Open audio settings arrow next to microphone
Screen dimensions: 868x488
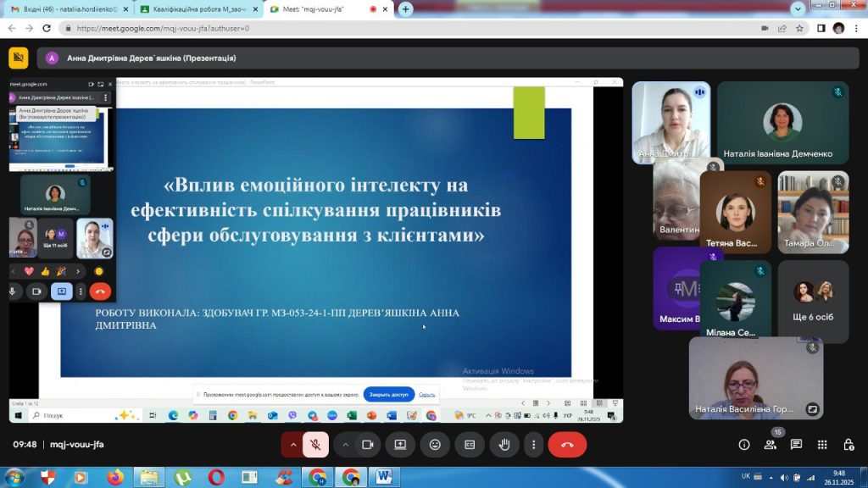click(293, 445)
